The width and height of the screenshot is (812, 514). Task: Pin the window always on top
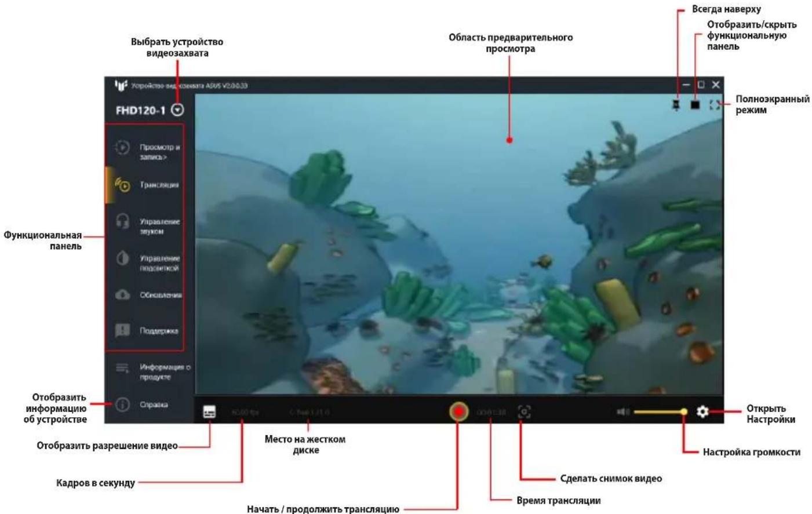pyautogui.click(x=676, y=104)
